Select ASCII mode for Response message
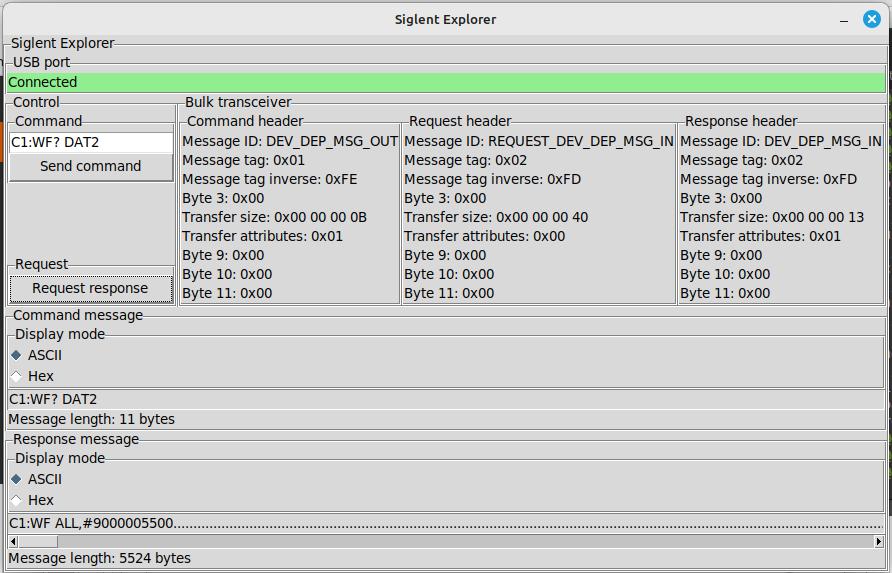This screenshot has width=892, height=573. pos(16,478)
